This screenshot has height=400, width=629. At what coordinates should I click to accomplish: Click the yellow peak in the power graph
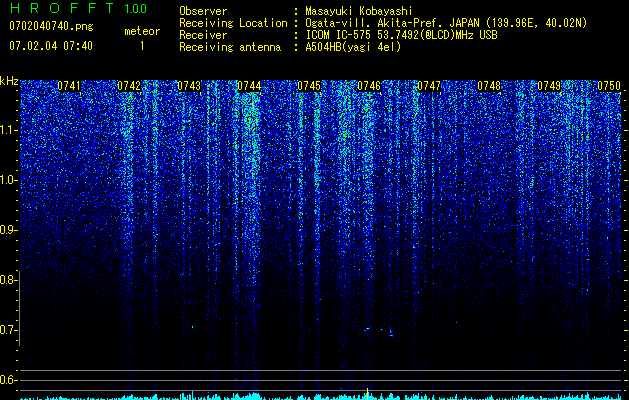pos(367,392)
